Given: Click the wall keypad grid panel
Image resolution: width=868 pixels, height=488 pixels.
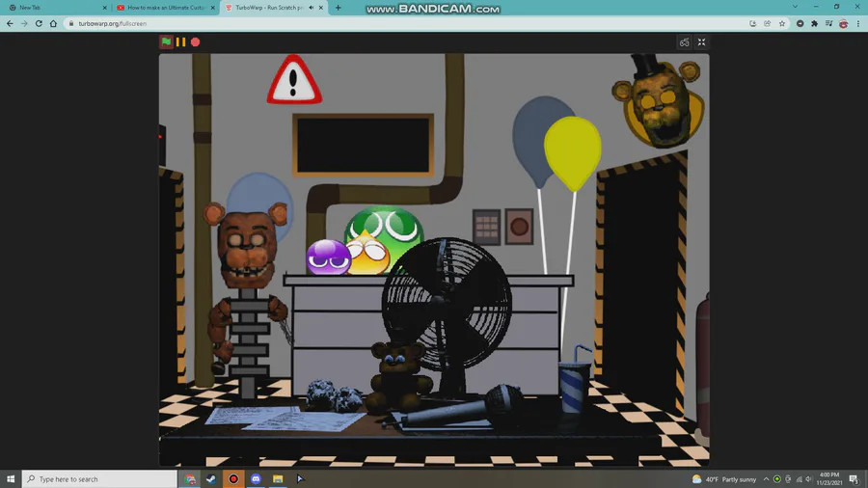Looking at the screenshot, I should pos(487,227).
